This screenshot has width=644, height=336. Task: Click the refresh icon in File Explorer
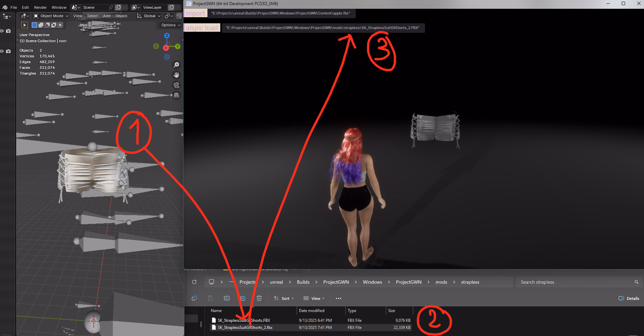[x=194, y=282]
